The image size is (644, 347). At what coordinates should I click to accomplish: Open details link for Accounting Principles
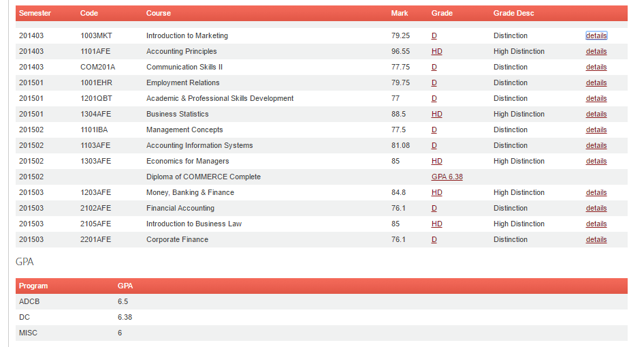(596, 51)
